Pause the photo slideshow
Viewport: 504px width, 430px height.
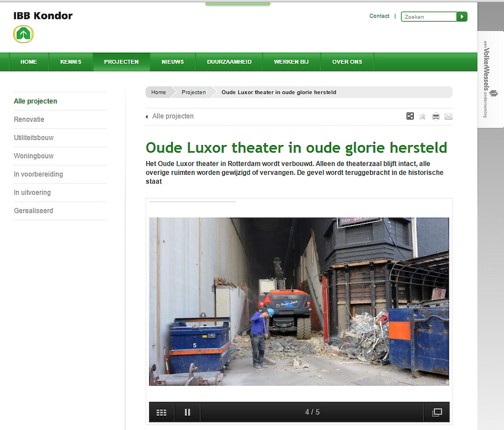187,412
